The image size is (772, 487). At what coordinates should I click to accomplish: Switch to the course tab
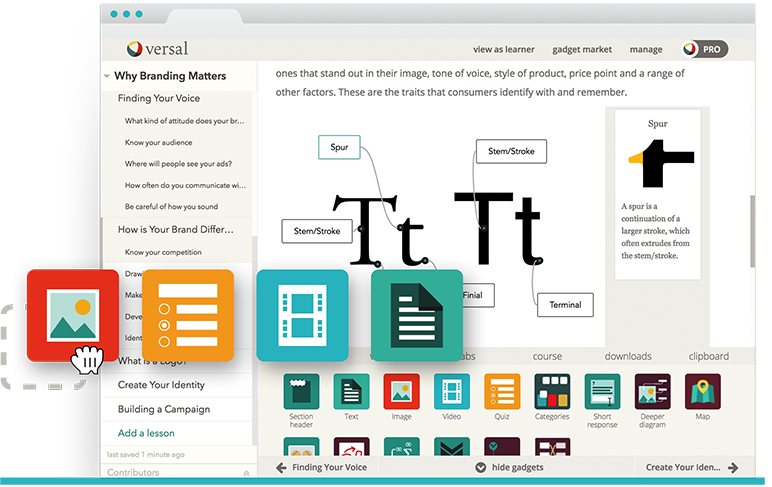click(547, 356)
